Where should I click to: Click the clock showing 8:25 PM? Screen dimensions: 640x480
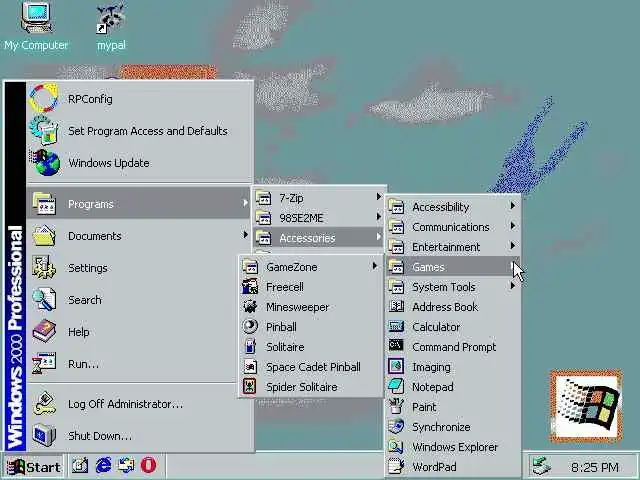click(595, 467)
